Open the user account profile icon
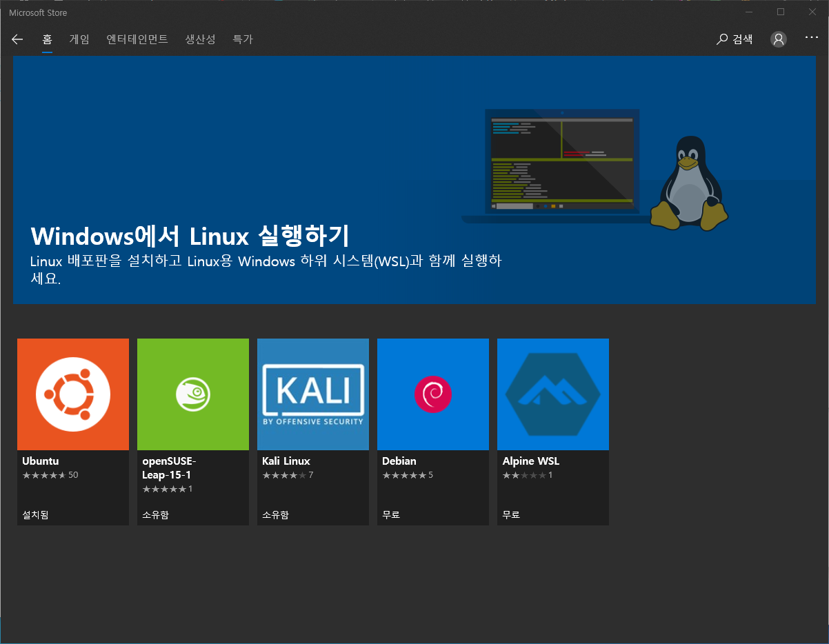This screenshot has height=644, width=829. point(779,39)
